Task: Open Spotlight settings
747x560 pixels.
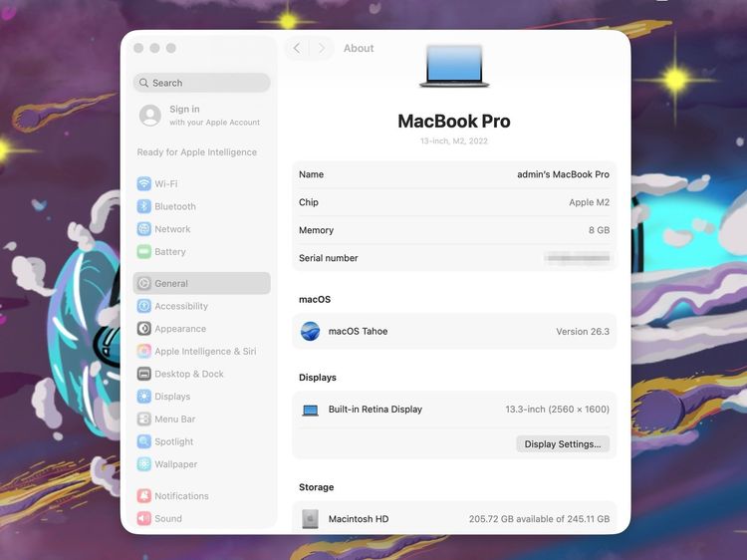Action: pos(202,441)
